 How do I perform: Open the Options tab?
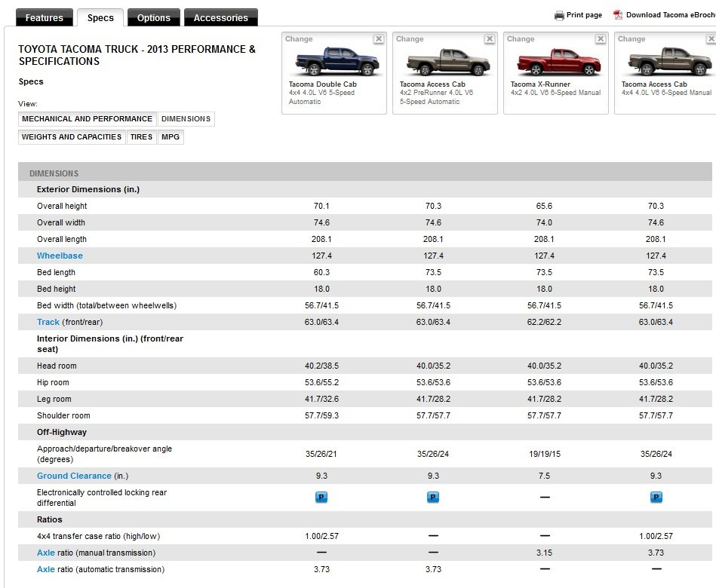pos(154,18)
